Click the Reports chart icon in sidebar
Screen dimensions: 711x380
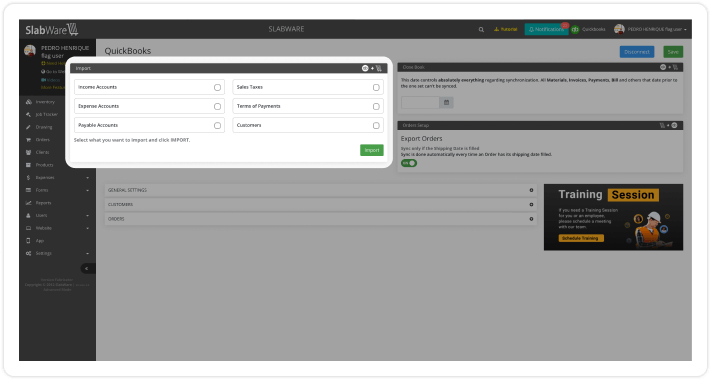point(29,203)
